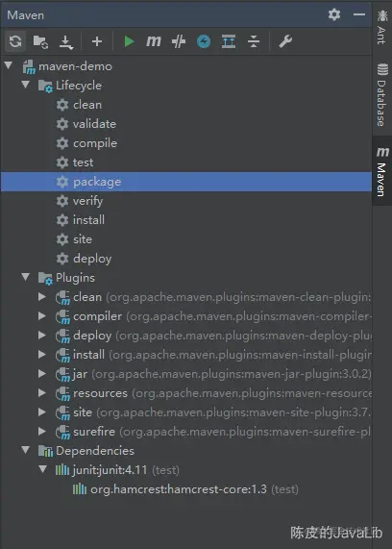
Task: Select the Maven side tab
Action: pos(382,171)
